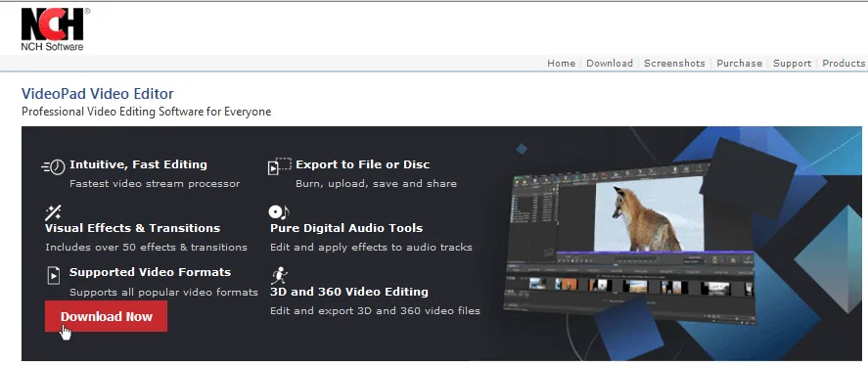868x368 pixels.
Task: Click 'Fastest video stream processor' text
Action: coord(155,184)
